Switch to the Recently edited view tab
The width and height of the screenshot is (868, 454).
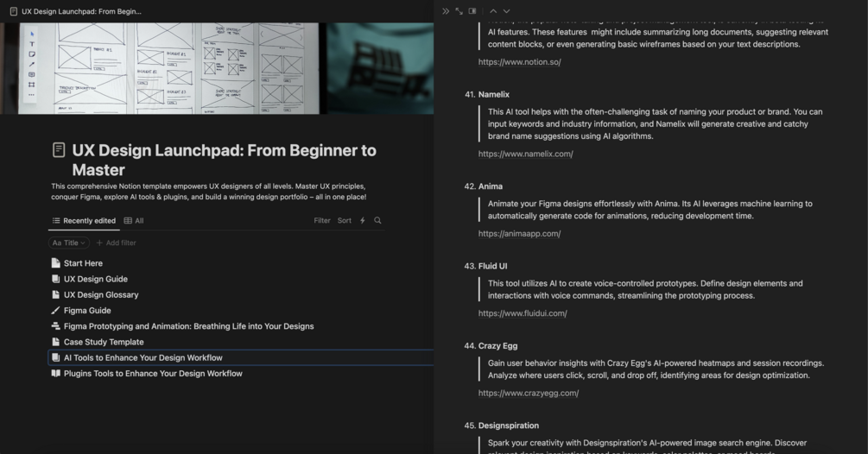pyautogui.click(x=84, y=221)
